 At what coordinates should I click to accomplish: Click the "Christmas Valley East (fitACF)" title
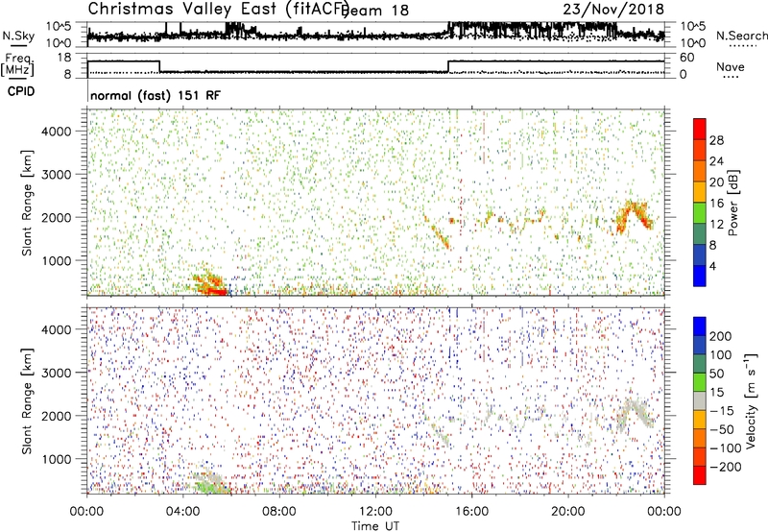(219, 9)
